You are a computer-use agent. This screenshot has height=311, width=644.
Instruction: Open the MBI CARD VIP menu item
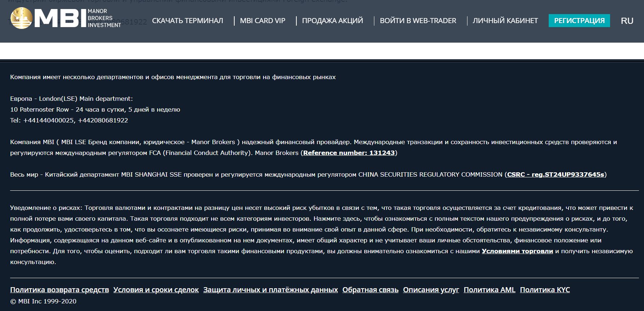262,21
